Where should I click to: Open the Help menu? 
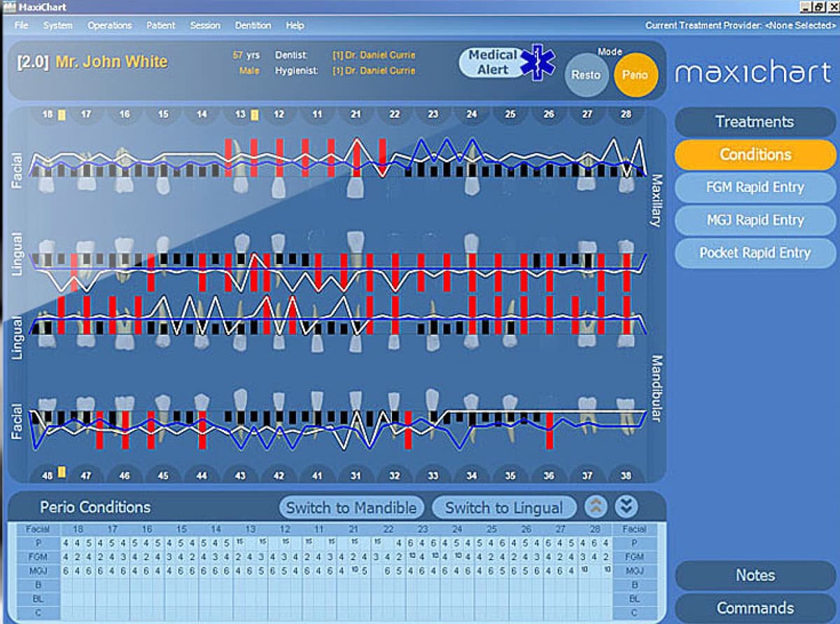[x=295, y=25]
